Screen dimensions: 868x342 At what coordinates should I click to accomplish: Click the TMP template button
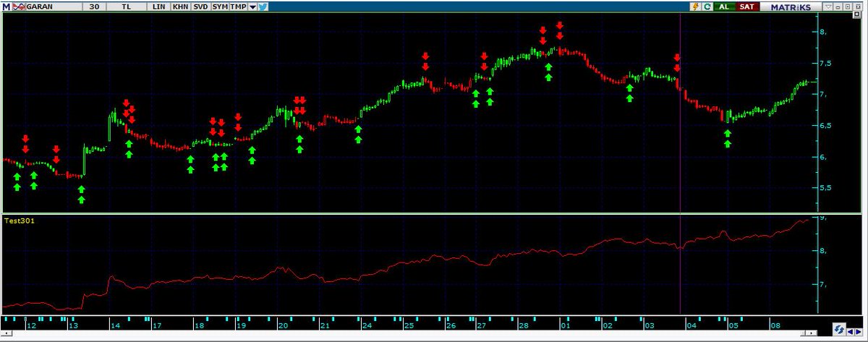pyautogui.click(x=238, y=6)
